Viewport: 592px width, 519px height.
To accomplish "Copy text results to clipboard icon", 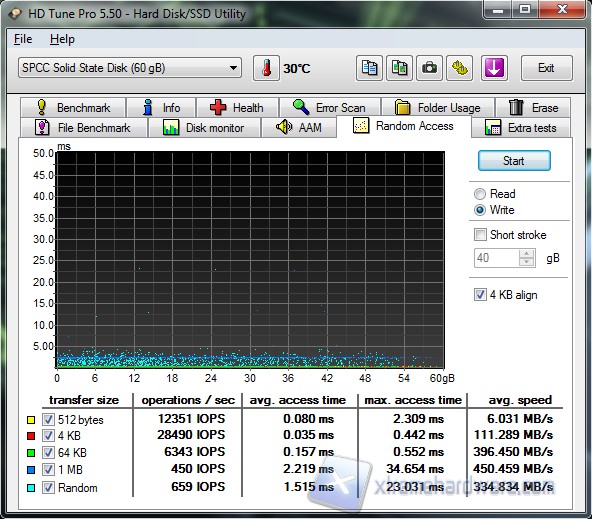I will point(369,68).
